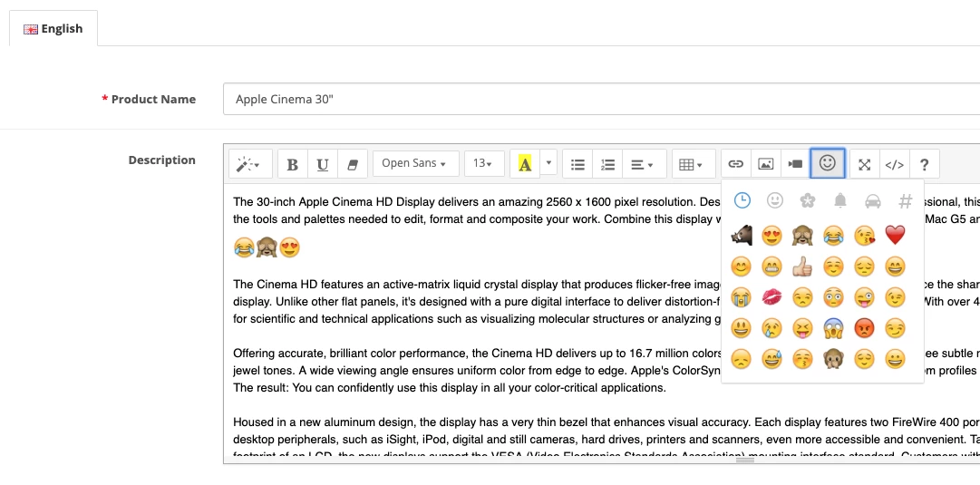Screen dimensions: 980x485
Task: Insert the heart-eyes emoji from picker
Action: click(771, 235)
